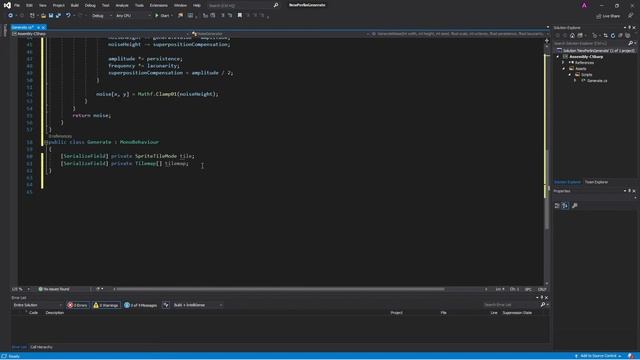Open the Any CPU platform dropdown
This screenshot has height=360, width=640.
click(133, 16)
